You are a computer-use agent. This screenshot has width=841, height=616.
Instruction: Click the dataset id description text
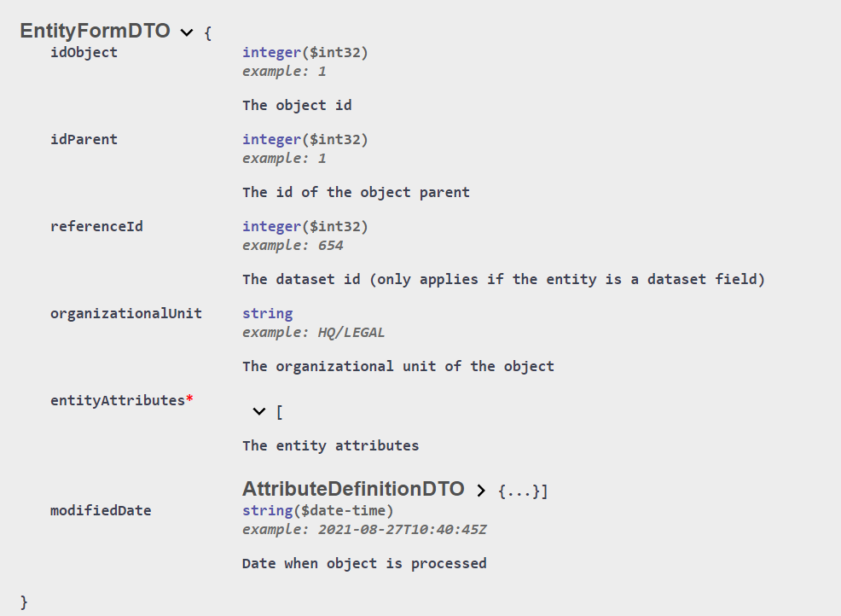(x=503, y=279)
